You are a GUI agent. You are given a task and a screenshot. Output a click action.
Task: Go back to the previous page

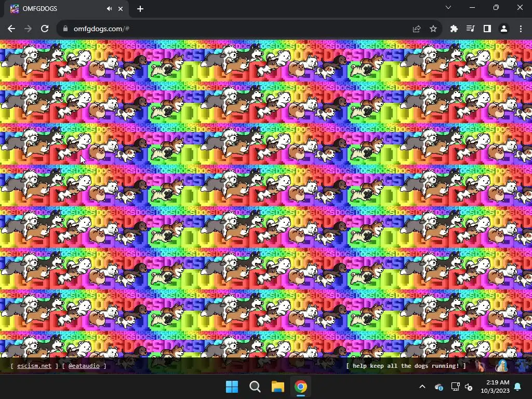(11, 29)
